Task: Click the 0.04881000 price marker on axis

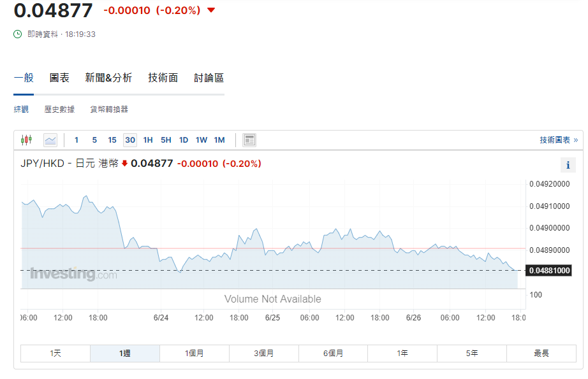Action: point(549,271)
